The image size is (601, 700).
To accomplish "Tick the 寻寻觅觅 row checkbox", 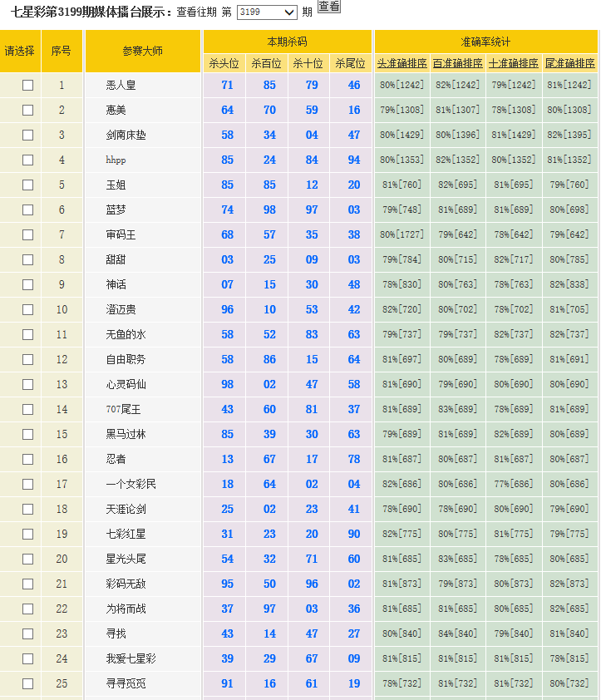I will (x=28, y=683).
